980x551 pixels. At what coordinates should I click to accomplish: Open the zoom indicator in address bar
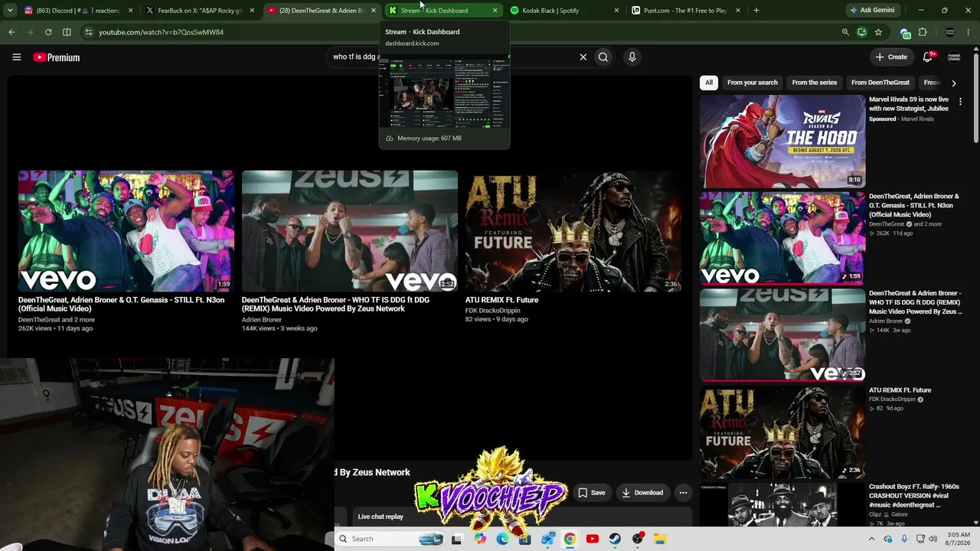(x=845, y=32)
